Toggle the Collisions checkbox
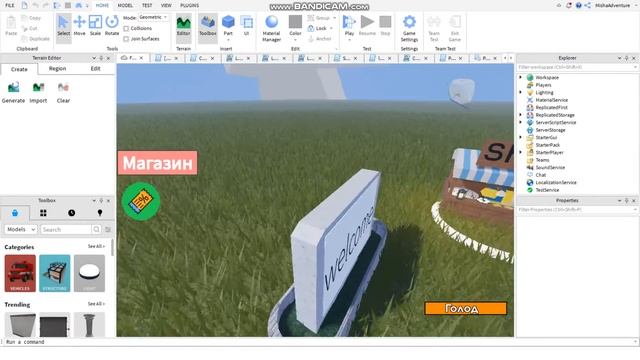640x360 pixels. pyautogui.click(x=126, y=29)
